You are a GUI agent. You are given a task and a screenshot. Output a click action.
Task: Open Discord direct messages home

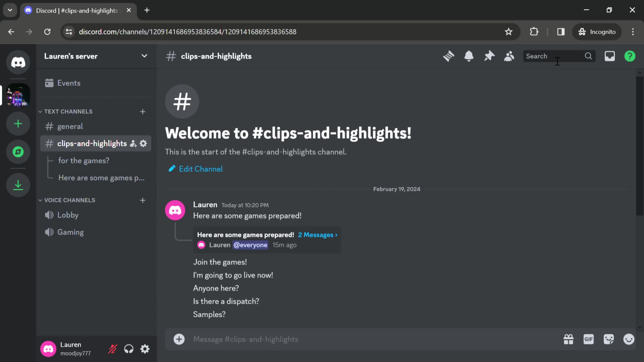tap(18, 62)
